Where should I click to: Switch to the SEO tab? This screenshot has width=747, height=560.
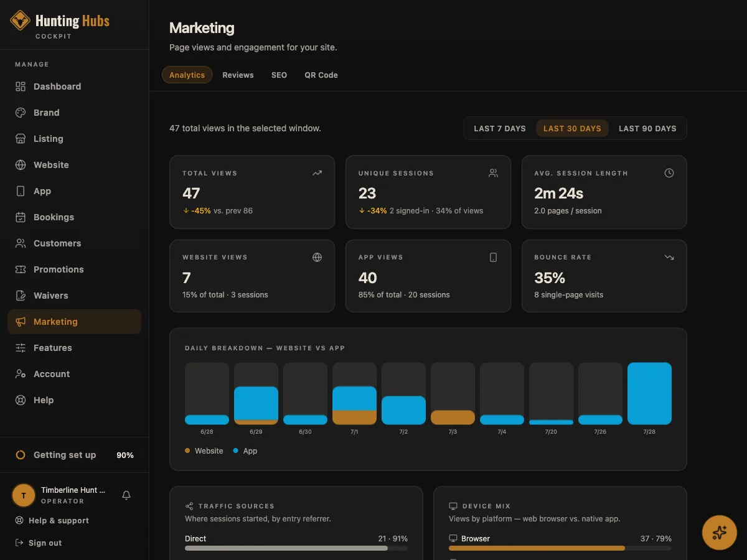[279, 75]
